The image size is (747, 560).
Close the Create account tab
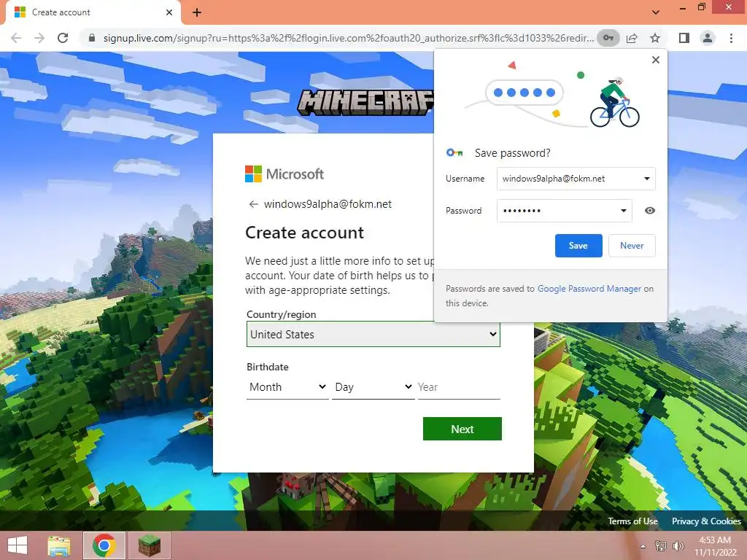tap(169, 12)
